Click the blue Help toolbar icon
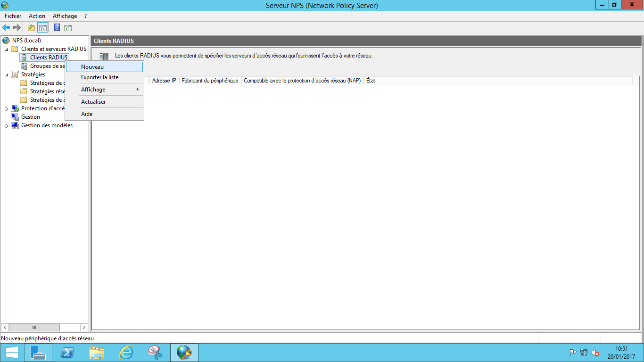 click(x=57, y=28)
